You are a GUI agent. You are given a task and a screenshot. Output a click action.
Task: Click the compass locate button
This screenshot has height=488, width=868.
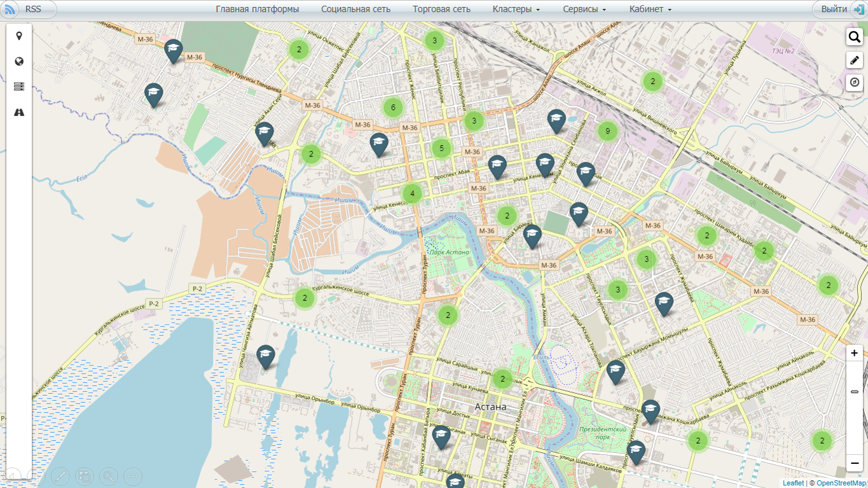tap(854, 83)
